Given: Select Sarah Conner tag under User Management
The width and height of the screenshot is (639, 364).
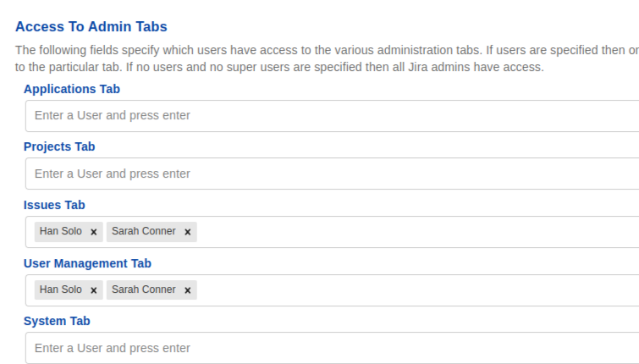Looking at the screenshot, I should pyautogui.click(x=144, y=290).
